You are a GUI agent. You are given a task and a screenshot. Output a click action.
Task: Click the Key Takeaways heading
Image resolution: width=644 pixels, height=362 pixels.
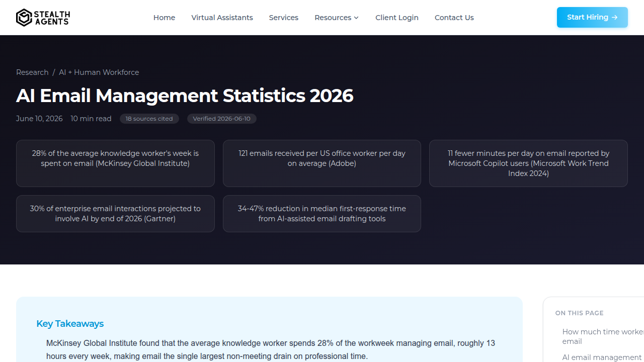pos(70,324)
